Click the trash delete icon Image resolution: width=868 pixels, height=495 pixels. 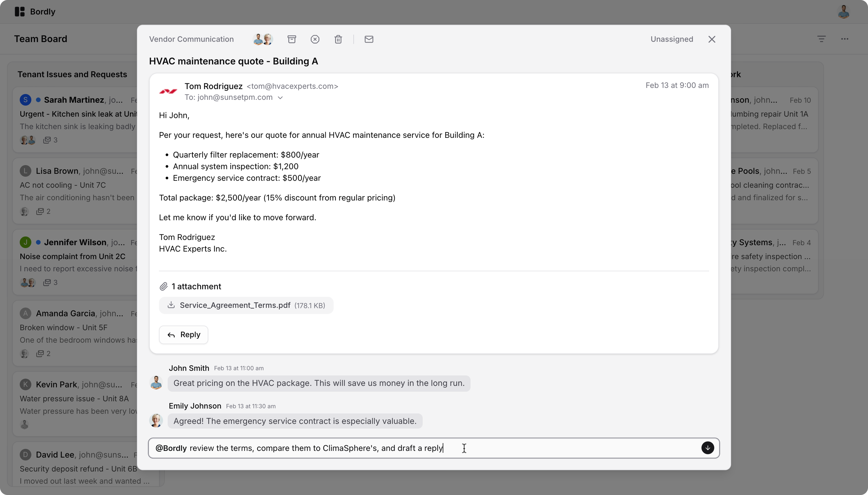(x=338, y=39)
